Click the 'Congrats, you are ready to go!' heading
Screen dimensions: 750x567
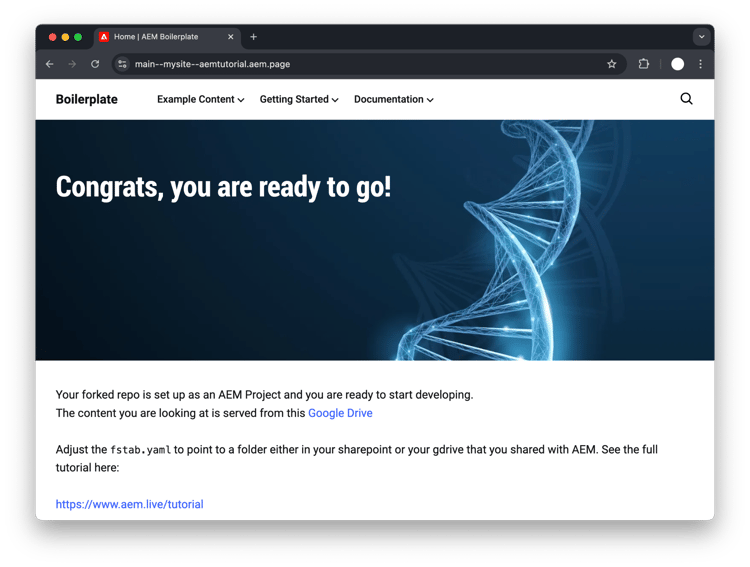click(223, 187)
